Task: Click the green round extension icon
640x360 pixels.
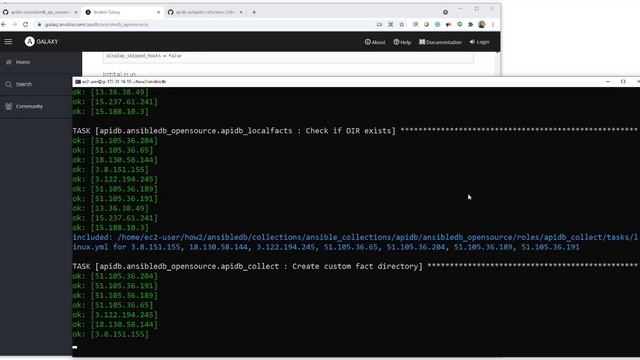Action: [x=460, y=24]
